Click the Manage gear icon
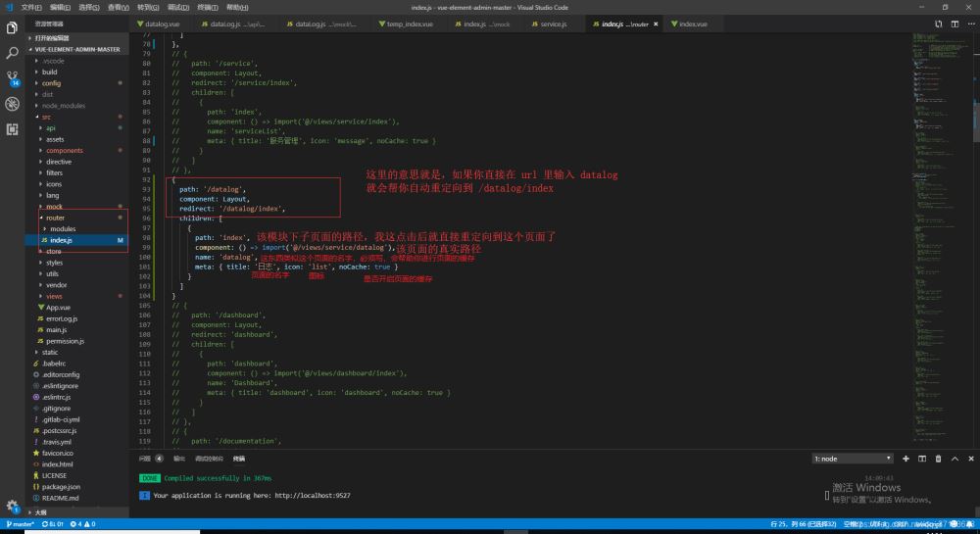Screen dimensions: 980x534 coord(12,506)
